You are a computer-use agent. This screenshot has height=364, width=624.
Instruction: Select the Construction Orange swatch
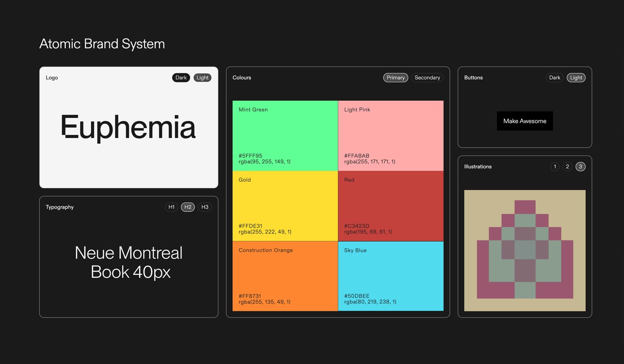coord(285,276)
